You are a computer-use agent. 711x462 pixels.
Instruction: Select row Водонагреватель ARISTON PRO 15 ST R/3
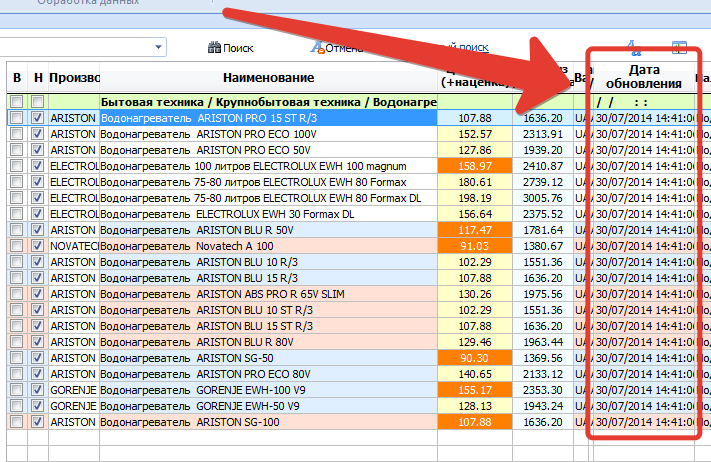[268, 118]
